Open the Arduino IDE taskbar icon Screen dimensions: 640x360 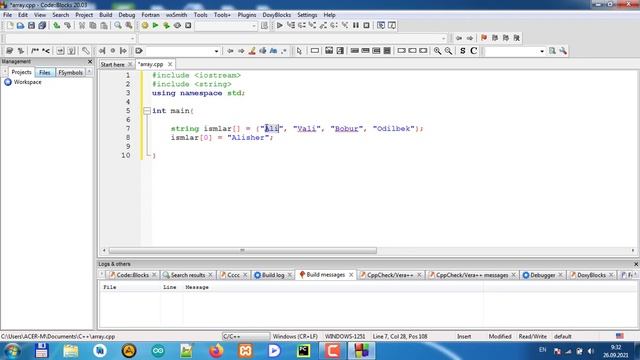158,351
